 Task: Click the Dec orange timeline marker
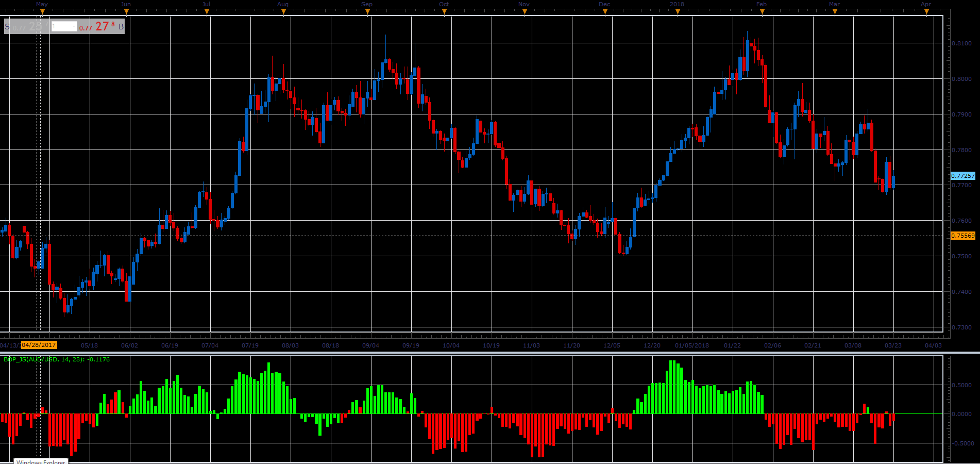point(605,12)
